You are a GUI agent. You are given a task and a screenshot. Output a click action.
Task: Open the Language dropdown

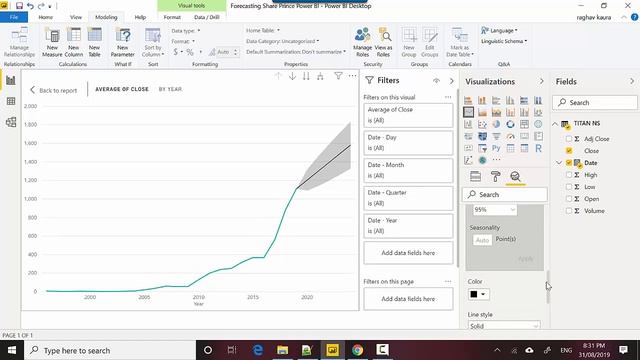499,31
